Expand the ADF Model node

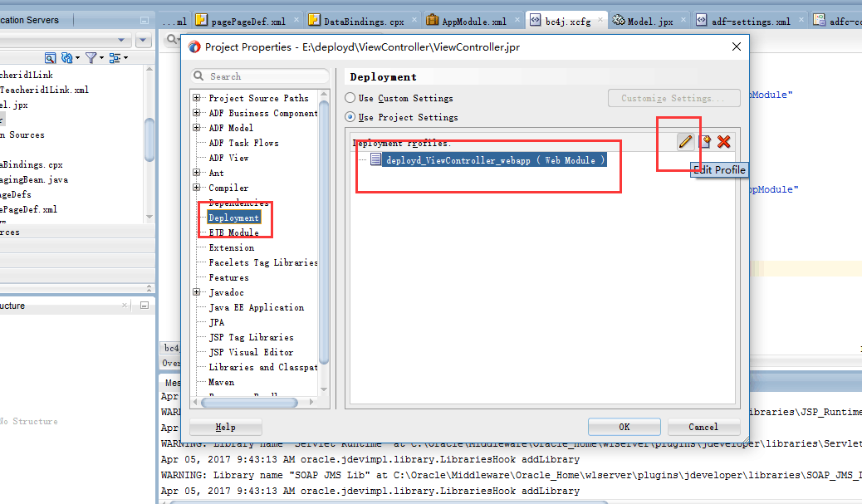click(196, 128)
